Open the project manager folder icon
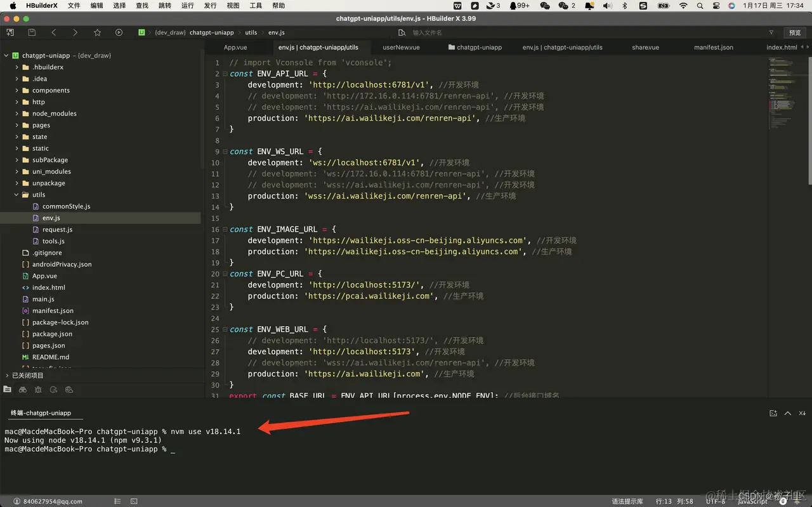Viewport: 812px width, 507px height. tap(8, 390)
